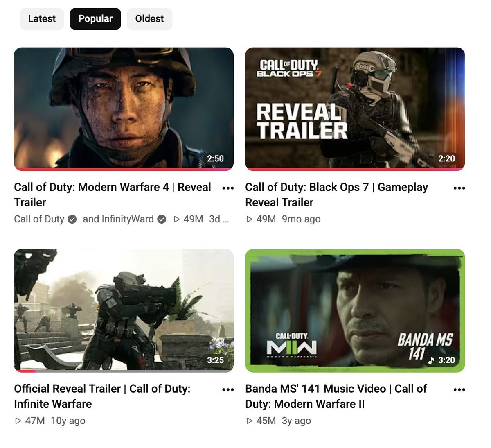Click the 3:25 duration badge
The width and height of the screenshot is (491, 448).
click(x=215, y=360)
